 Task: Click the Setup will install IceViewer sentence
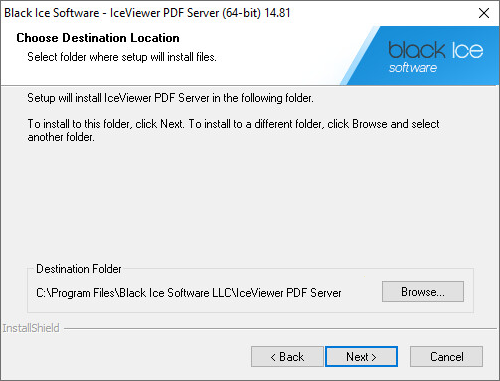pyautogui.click(x=170, y=98)
